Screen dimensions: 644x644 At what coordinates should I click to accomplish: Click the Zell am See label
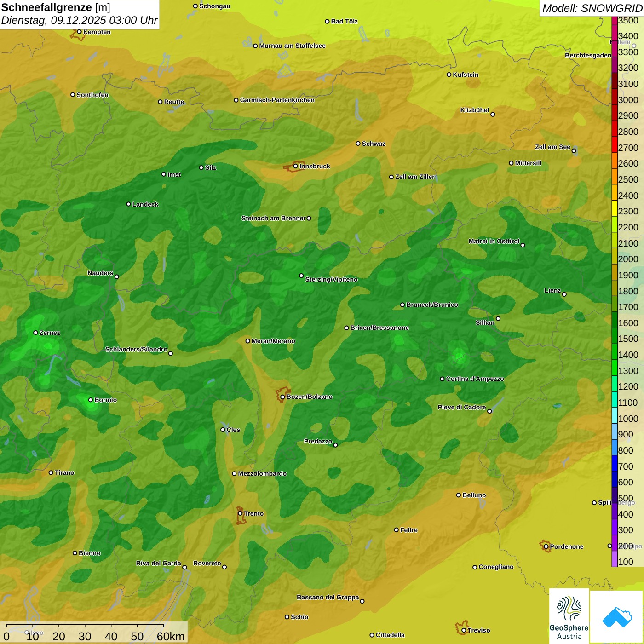[552, 147]
